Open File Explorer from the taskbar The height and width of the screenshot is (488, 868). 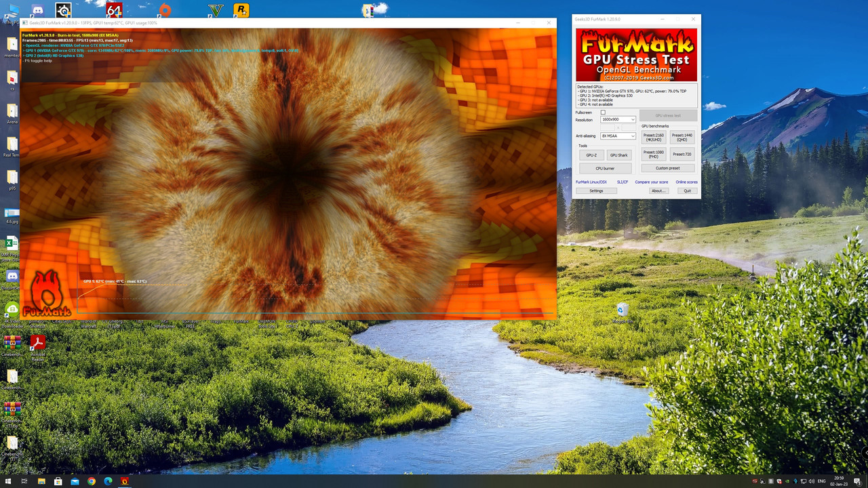coord(41,481)
